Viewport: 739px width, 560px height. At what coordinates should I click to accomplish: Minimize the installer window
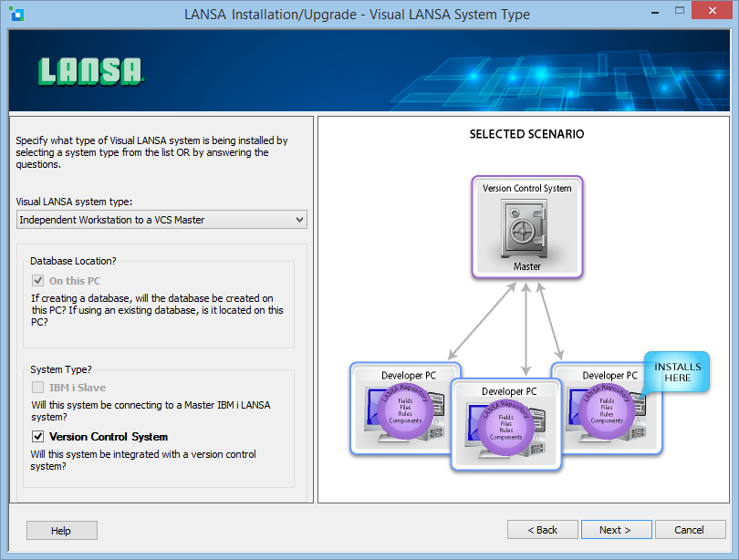(655, 12)
